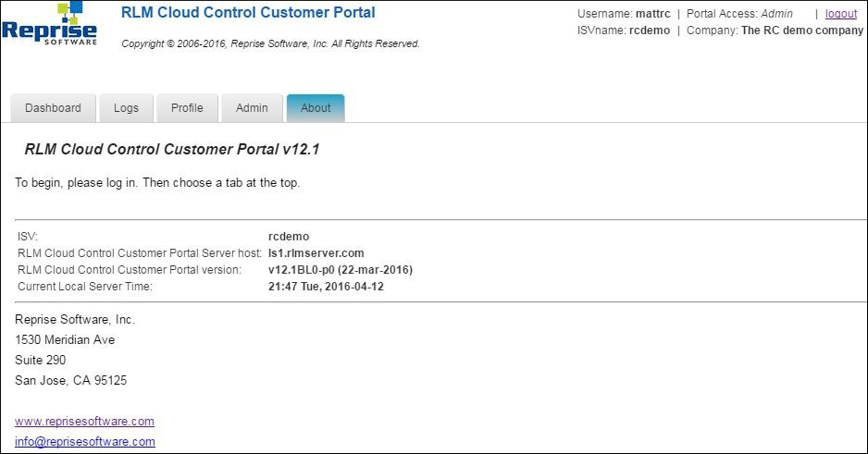Click the RLM Cloud Control Customer Portal header title
Image resolution: width=868 pixels, height=454 pixels.
click(248, 13)
